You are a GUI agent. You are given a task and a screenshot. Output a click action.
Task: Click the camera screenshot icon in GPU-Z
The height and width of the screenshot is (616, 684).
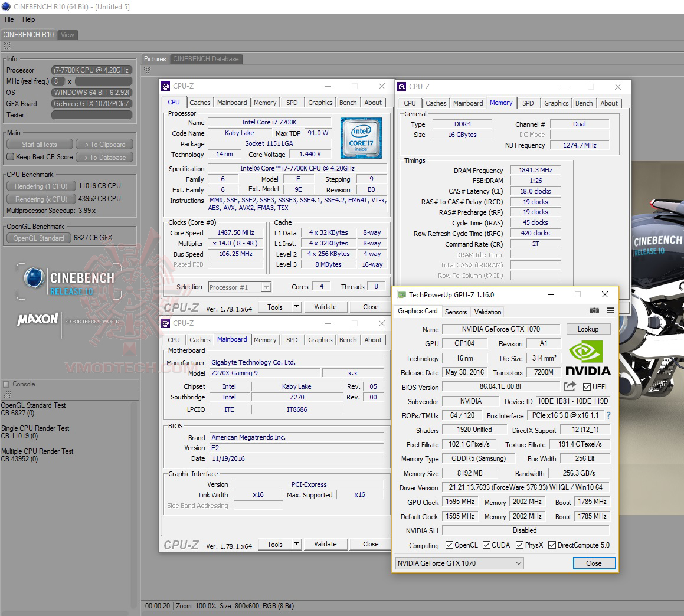(x=594, y=312)
